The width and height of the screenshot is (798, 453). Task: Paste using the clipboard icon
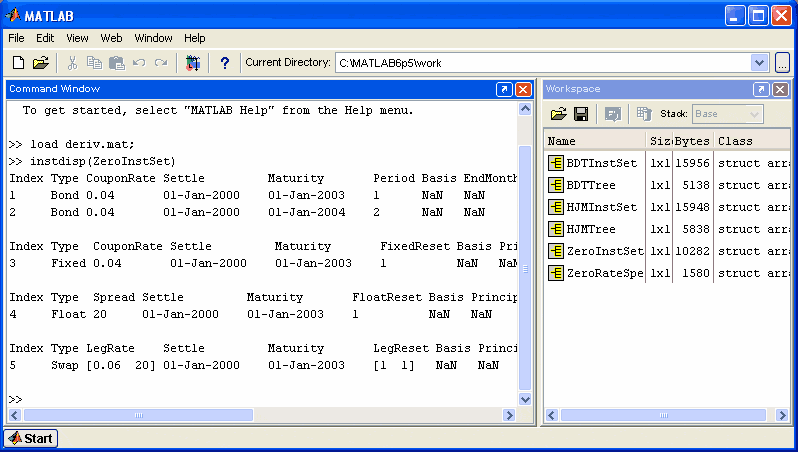tap(117, 63)
